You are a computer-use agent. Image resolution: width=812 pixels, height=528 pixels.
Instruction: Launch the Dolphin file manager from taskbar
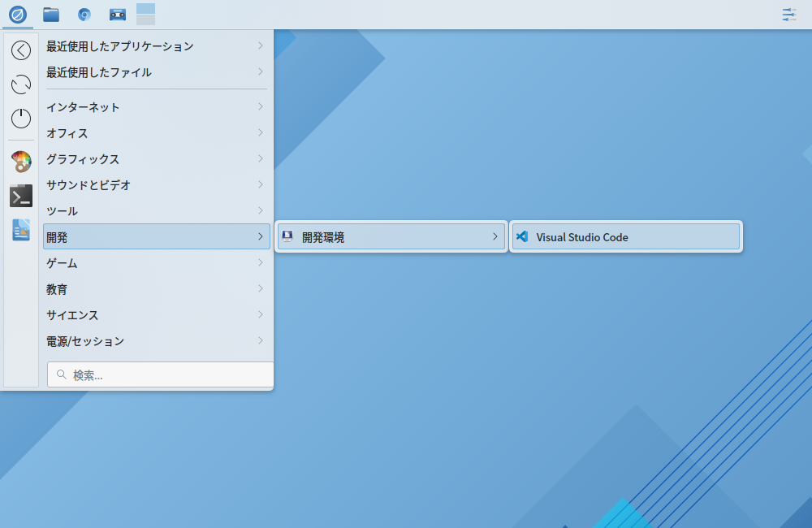point(50,14)
